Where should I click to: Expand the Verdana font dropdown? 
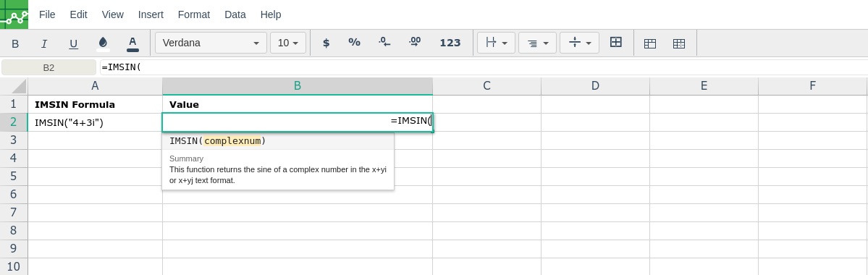click(211, 43)
